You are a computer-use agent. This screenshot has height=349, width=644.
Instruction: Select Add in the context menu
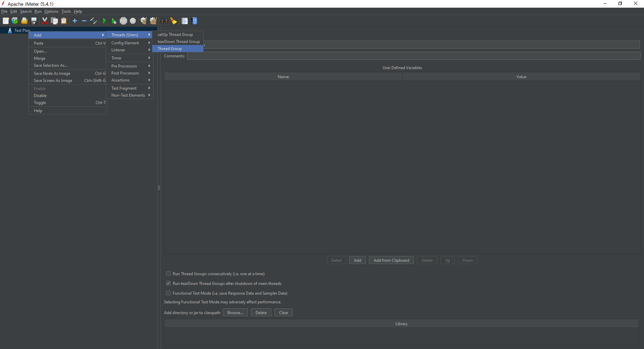pos(68,35)
